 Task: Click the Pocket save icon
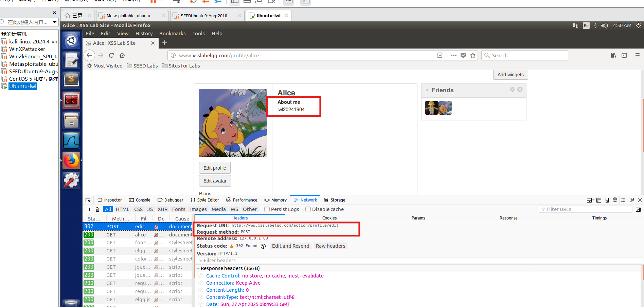463,55
